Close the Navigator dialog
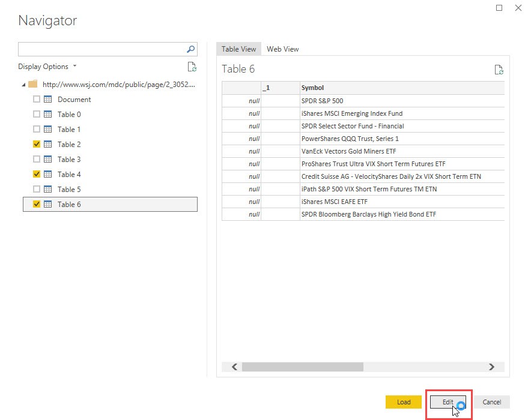 (518, 8)
